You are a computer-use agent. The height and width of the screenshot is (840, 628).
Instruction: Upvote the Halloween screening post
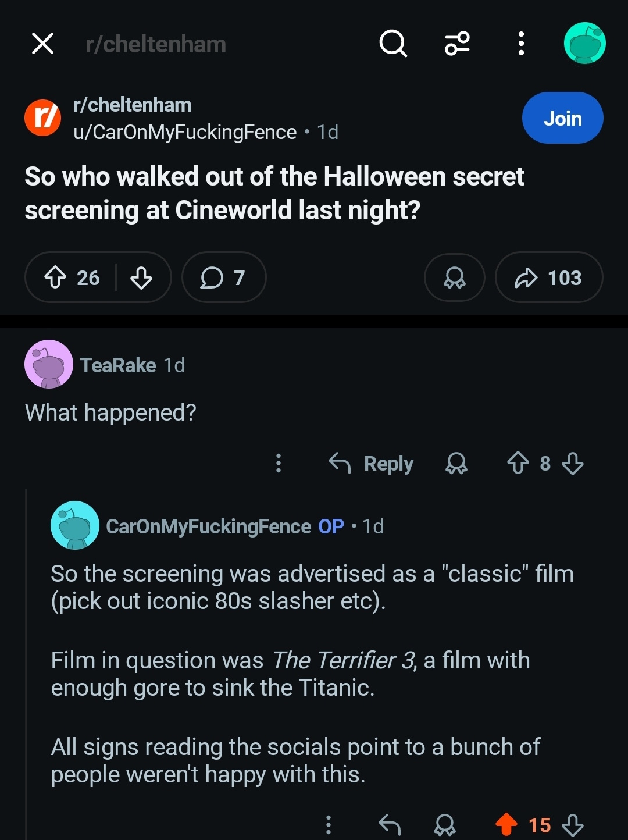(56, 277)
